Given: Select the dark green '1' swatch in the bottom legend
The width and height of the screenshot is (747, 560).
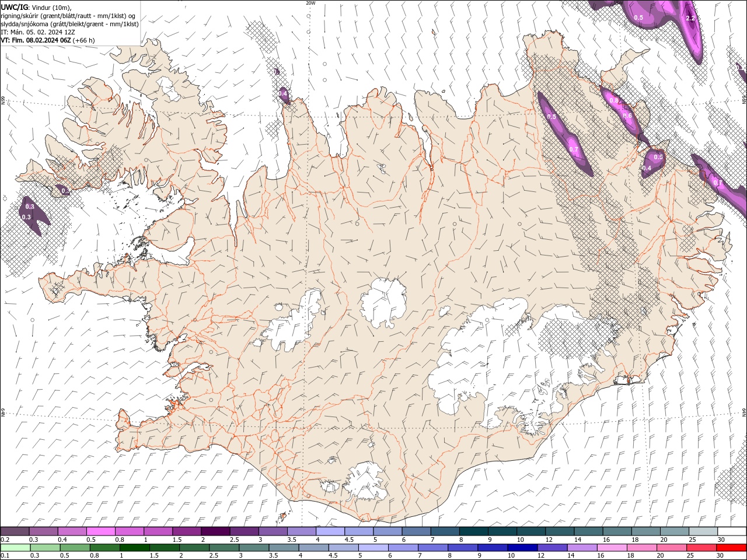Looking at the screenshot, I should pyautogui.click(x=134, y=548).
